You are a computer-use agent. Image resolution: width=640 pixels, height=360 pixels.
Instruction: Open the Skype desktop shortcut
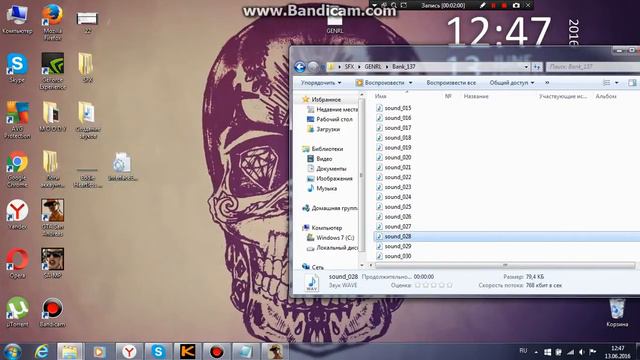pyautogui.click(x=17, y=68)
